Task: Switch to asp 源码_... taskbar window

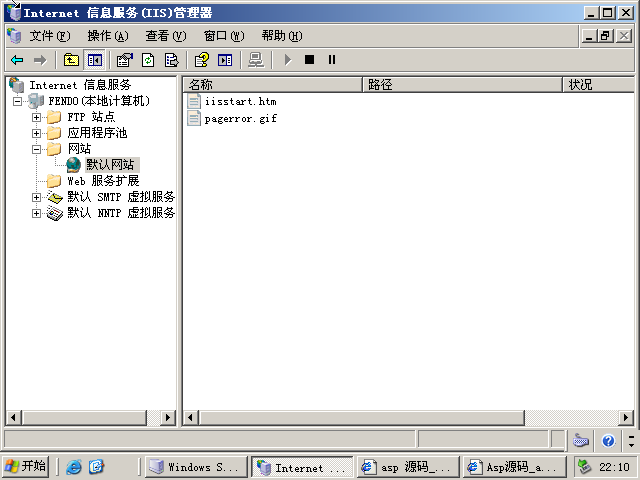Action: pyautogui.click(x=408, y=467)
